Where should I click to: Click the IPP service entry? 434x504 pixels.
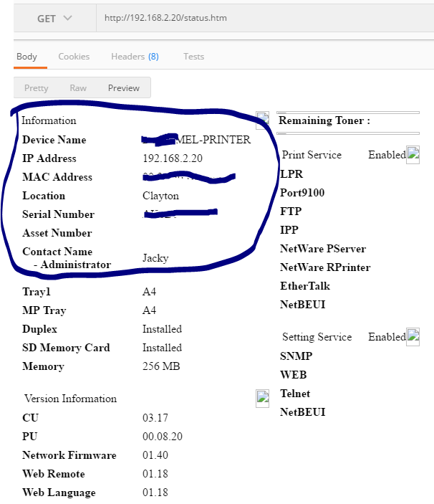pyautogui.click(x=289, y=230)
